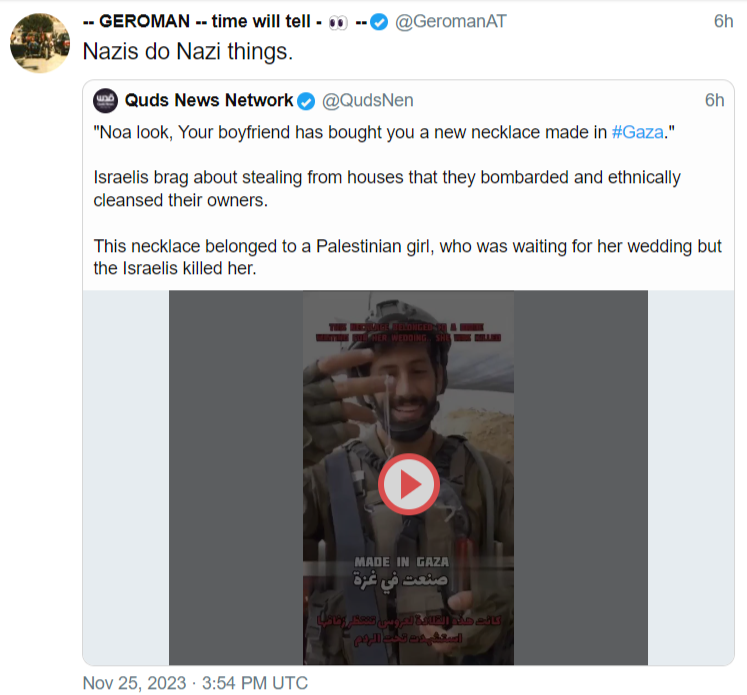The width and height of the screenshot is (747, 695).
Task: Open GEROMAN's profile avatar picture
Action: (x=39, y=43)
